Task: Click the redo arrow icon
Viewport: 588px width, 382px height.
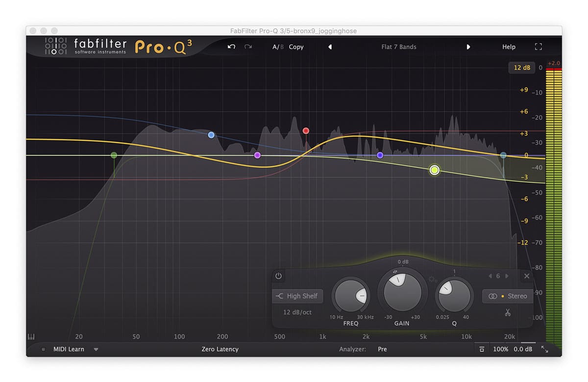Action: [x=248, y=47]
